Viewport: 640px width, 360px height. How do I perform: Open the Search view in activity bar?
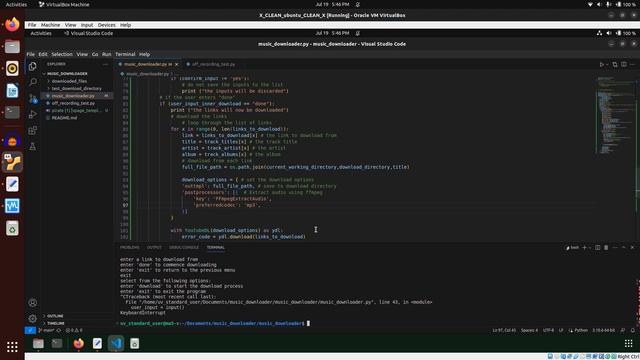pos(33,82)
